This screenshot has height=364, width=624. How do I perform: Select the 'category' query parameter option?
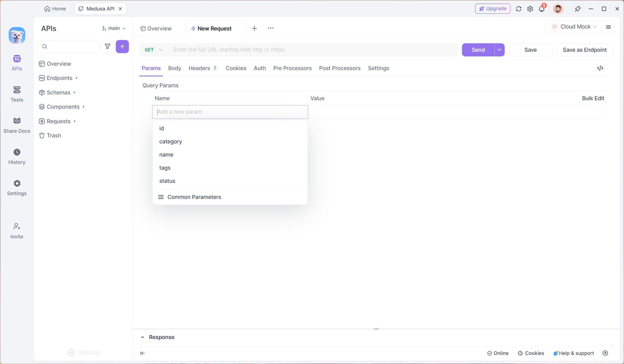point(170,141)
